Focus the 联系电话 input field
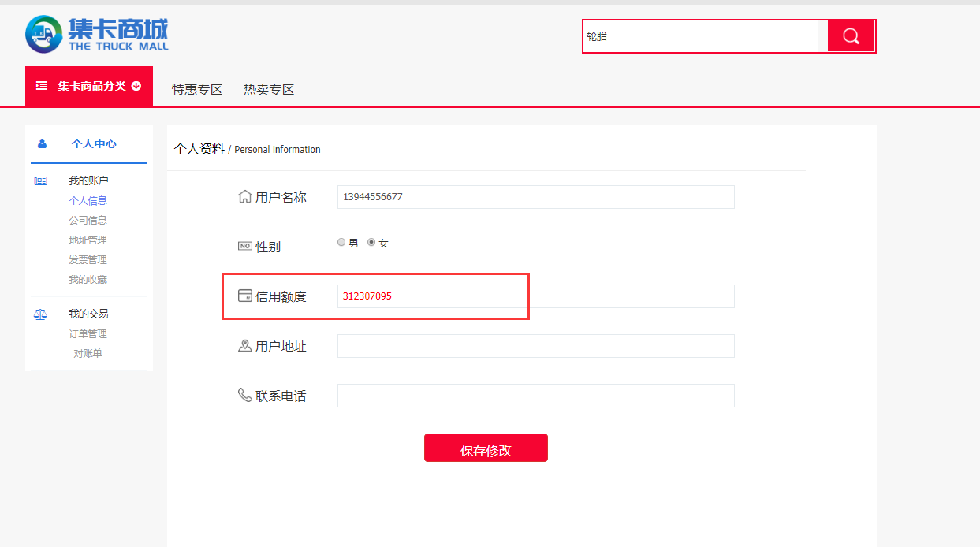 pyautogui.click(x=535, y=396)
